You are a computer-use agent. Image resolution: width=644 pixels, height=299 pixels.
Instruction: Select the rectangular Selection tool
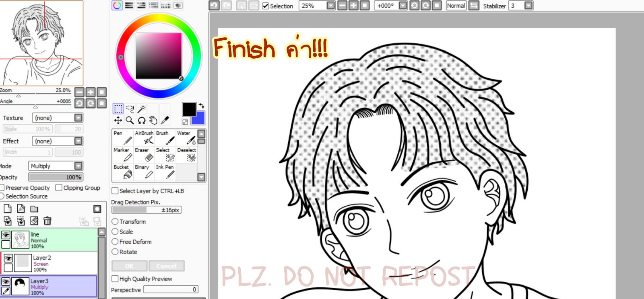(118, 109)
